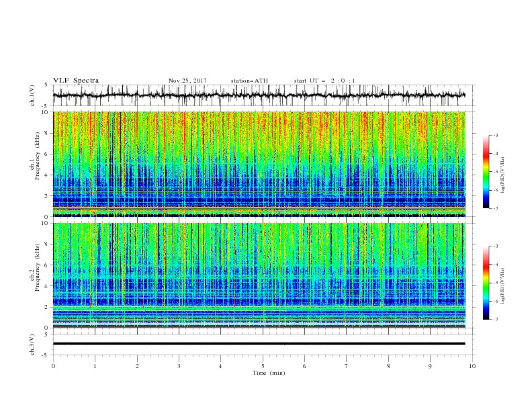532x411 pixels.
Task: Click the "-5" tick on ch.1 colorbar
Action: [496, 172]
